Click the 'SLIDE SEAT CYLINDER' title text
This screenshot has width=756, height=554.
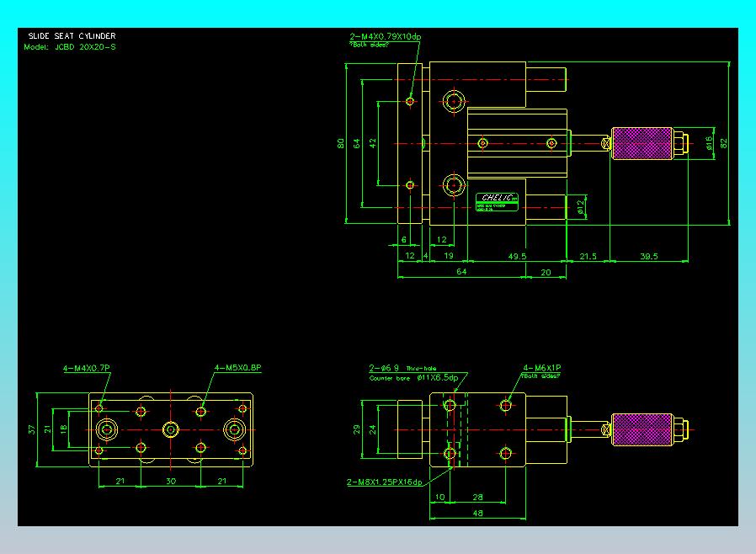point(72,36)
